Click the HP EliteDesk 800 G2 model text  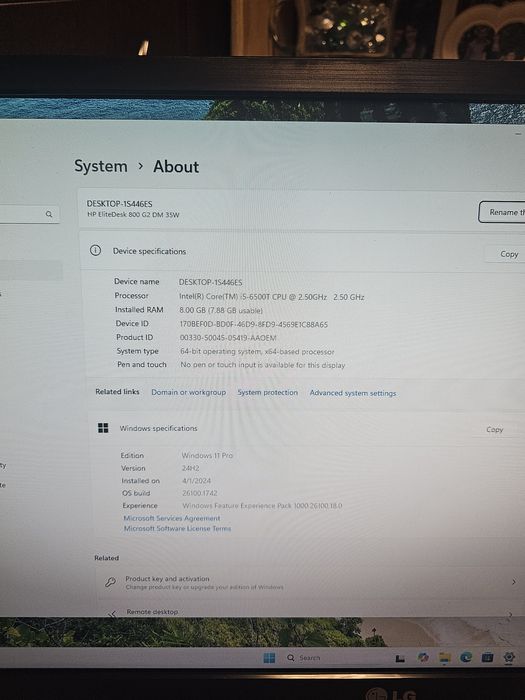[x=133, y=215]
